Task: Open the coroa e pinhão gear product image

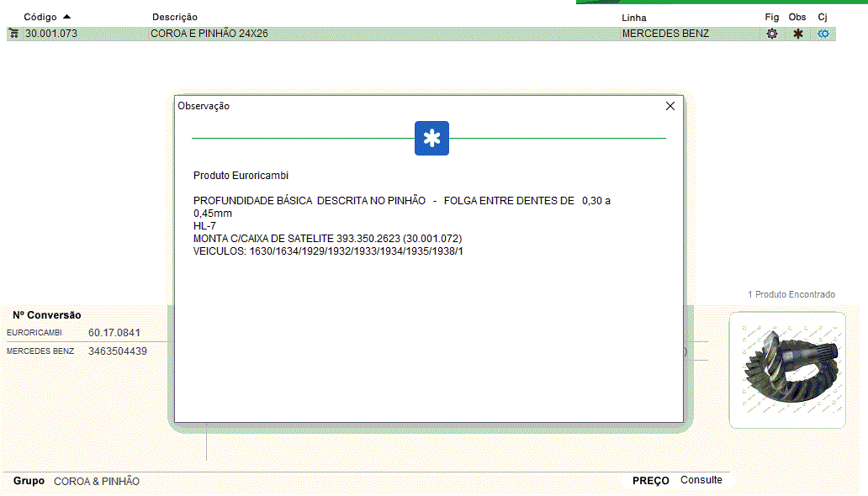Action: [786, 370]
